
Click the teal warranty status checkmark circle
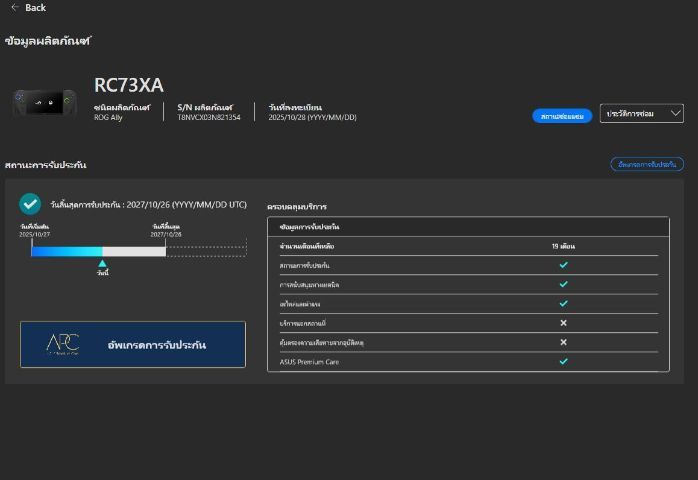coord(30,204)
